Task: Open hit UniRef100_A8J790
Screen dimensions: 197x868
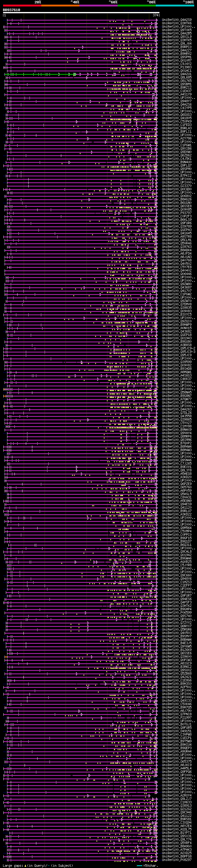Action: click(177, 711)
